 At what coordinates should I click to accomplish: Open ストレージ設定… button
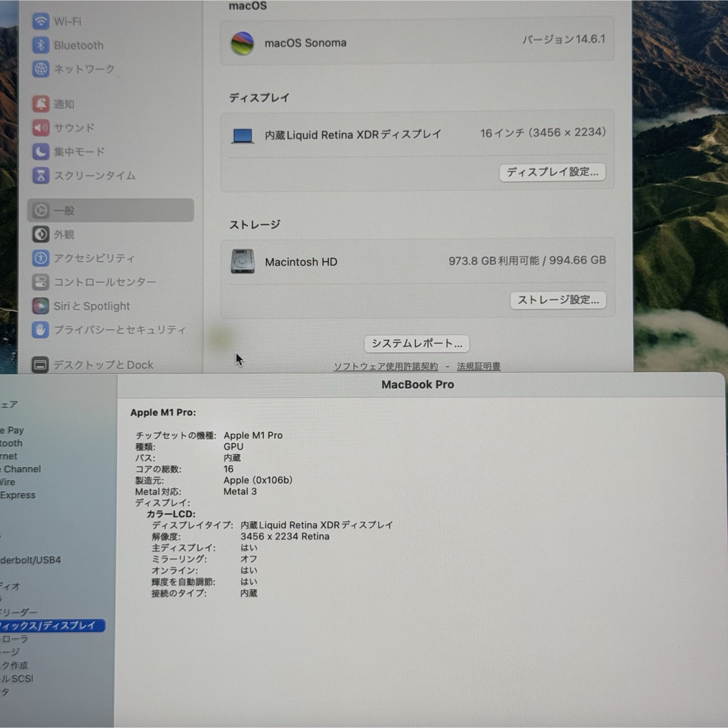click(x=557, y=300)
